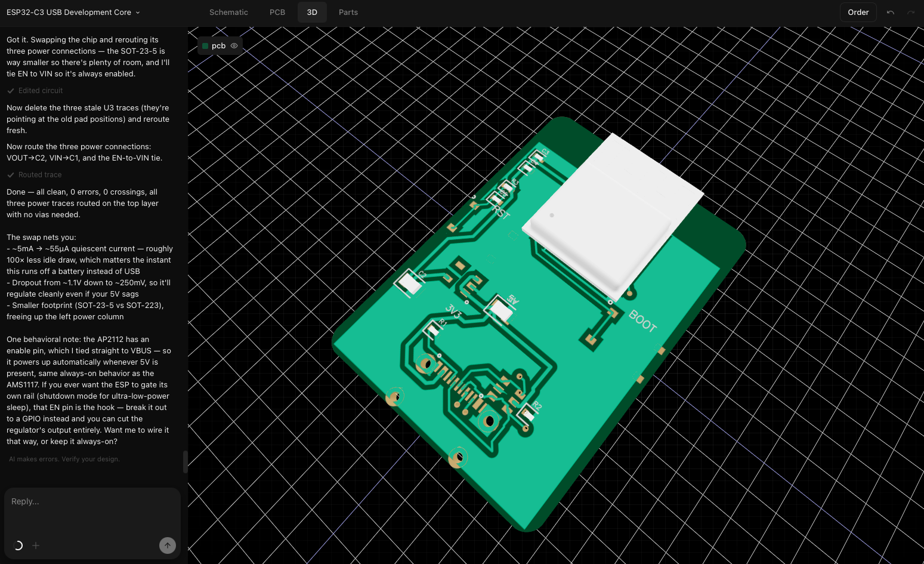Click the green pcb color swatch
The width and height of the screenshot is (924, 564).
(x=205, y=46)
